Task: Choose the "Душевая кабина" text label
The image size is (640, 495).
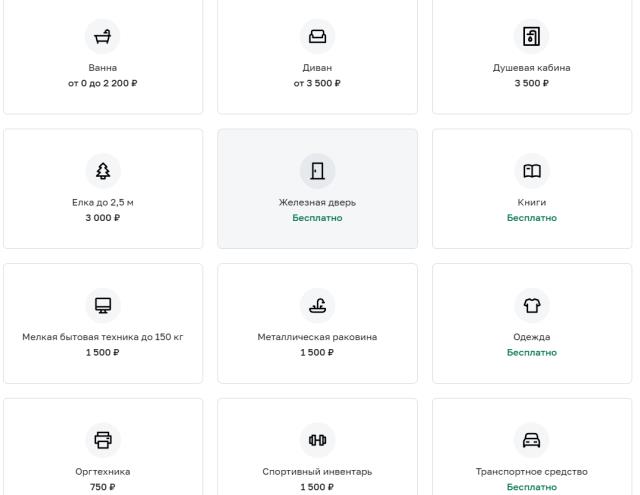Action: point(531,68)
